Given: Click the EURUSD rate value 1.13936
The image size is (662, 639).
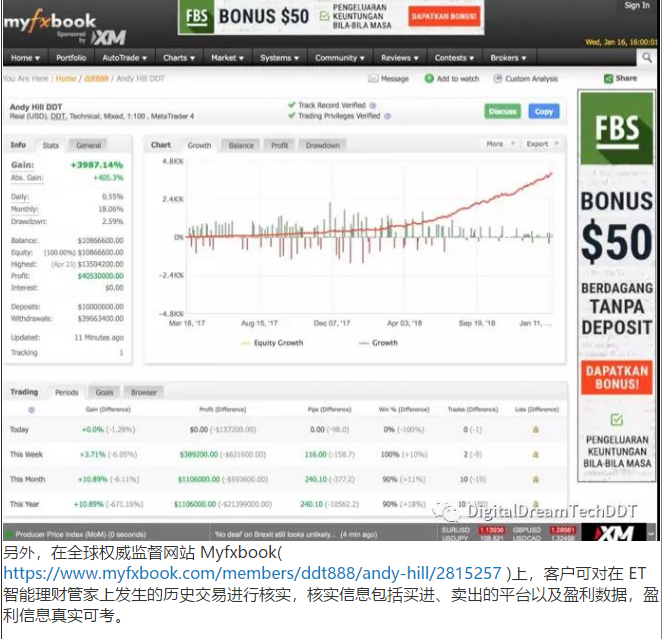Looking at the screenshot, I should (491, 530).
